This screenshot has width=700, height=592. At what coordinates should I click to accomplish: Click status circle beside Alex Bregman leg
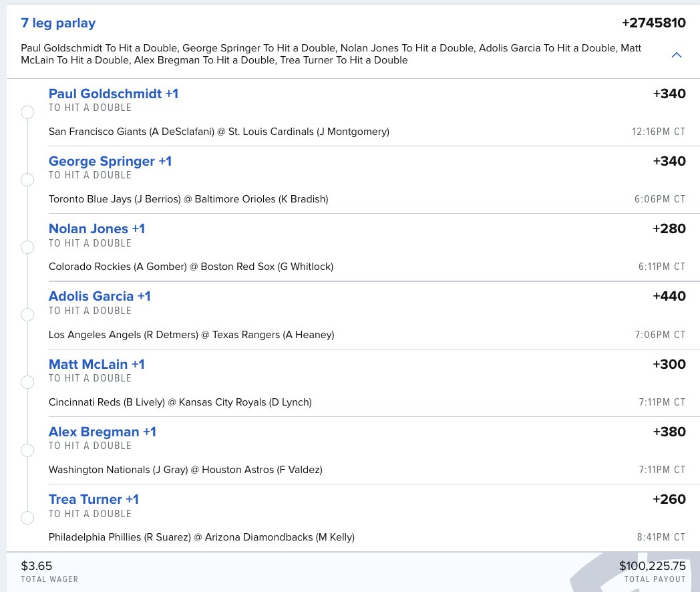pos(27,450)
